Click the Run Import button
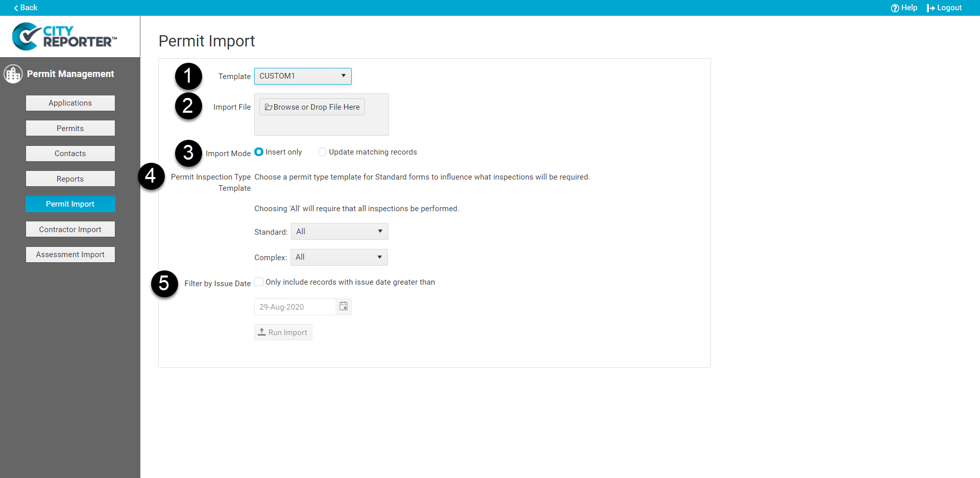 click(283, 332)
